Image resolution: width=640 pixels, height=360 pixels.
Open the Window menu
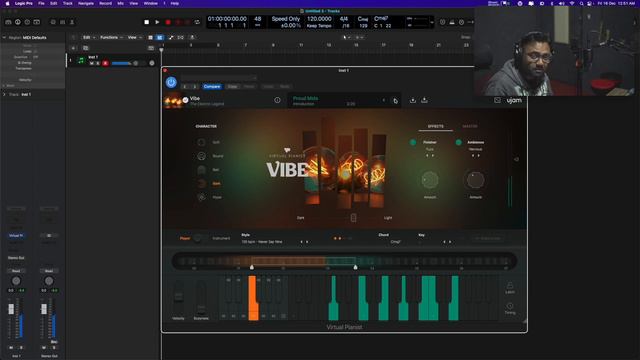tap(151, 3)
